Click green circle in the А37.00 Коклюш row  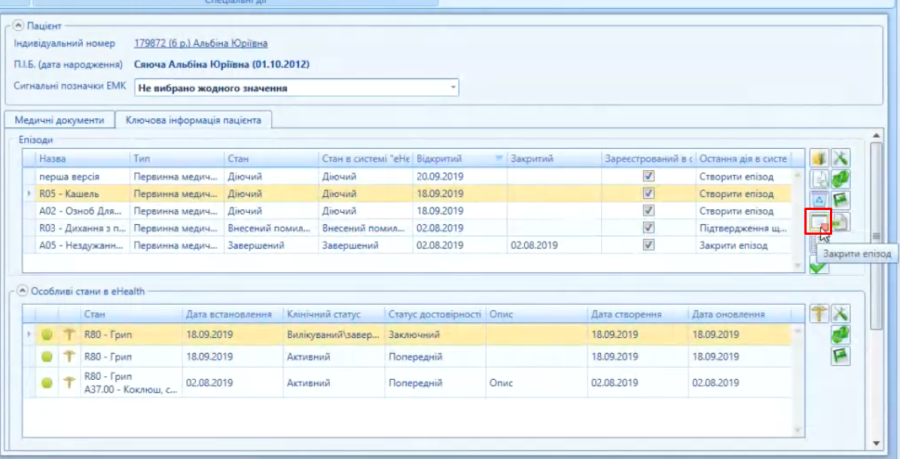[47, 383]
